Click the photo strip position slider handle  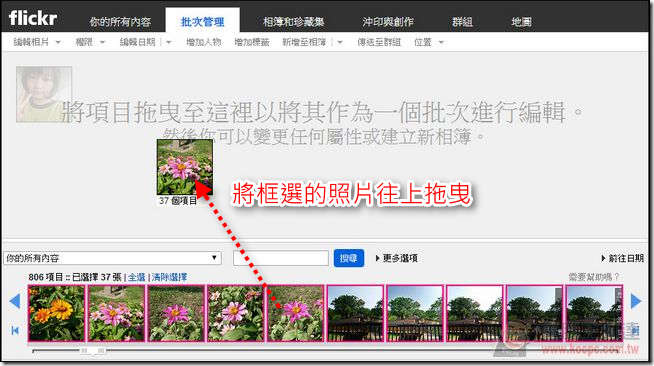click(93, 351)
